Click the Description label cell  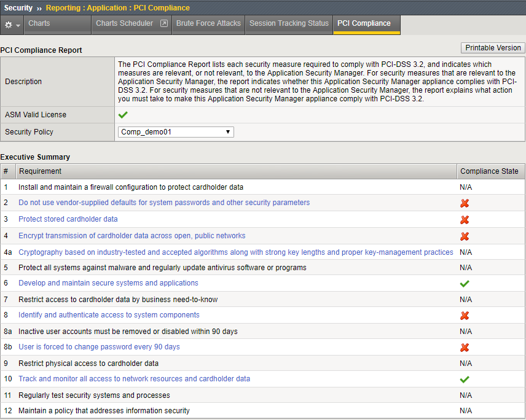pos(57,82)
